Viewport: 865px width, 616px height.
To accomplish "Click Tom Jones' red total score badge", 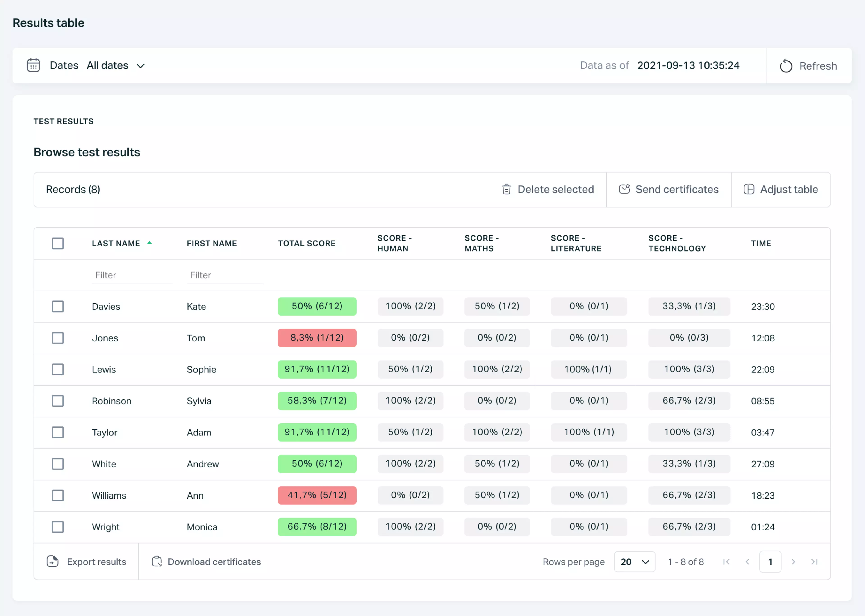I will pyautogui.click(x=317, y=338).
